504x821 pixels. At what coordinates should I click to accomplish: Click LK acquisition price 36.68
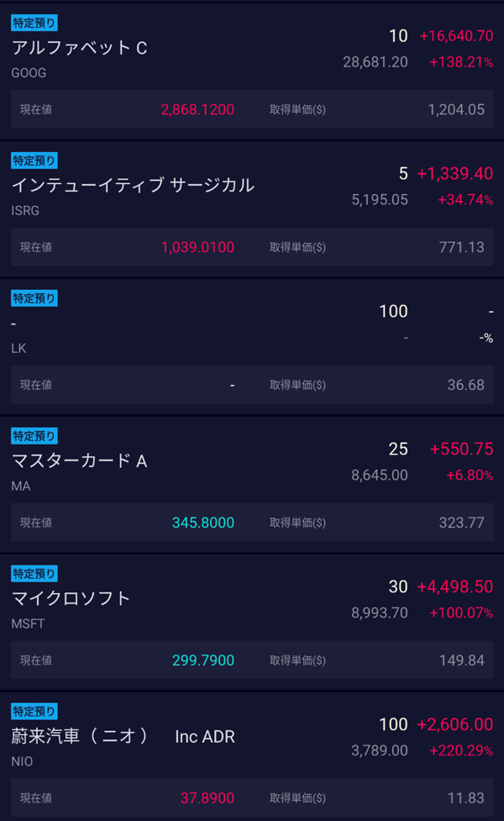465,385
